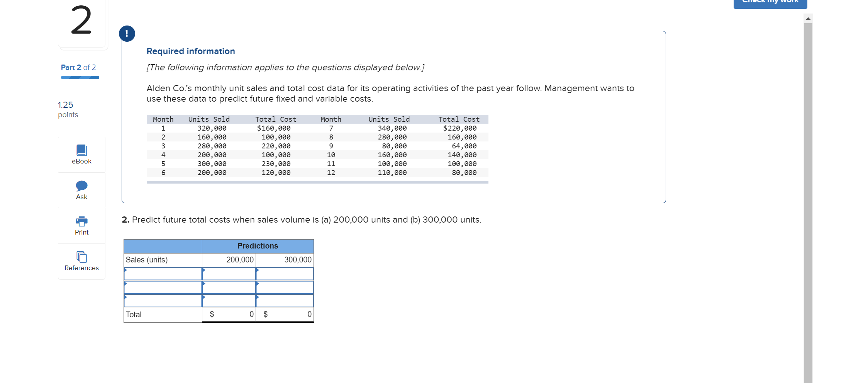Viewport: 868px width, 383px height.
Task: Click the Total input under 200,000 column
Action: [x=232, y=314]
